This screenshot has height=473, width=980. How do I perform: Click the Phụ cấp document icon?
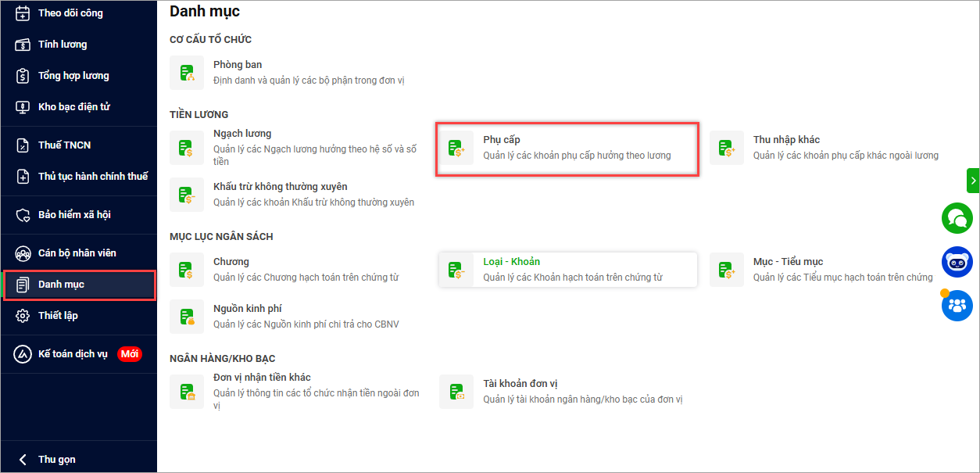point(456,148)
